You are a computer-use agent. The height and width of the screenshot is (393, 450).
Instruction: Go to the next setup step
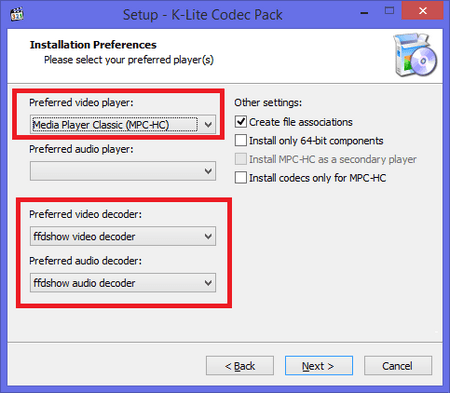pyautogui.click(x=319, y=366)
